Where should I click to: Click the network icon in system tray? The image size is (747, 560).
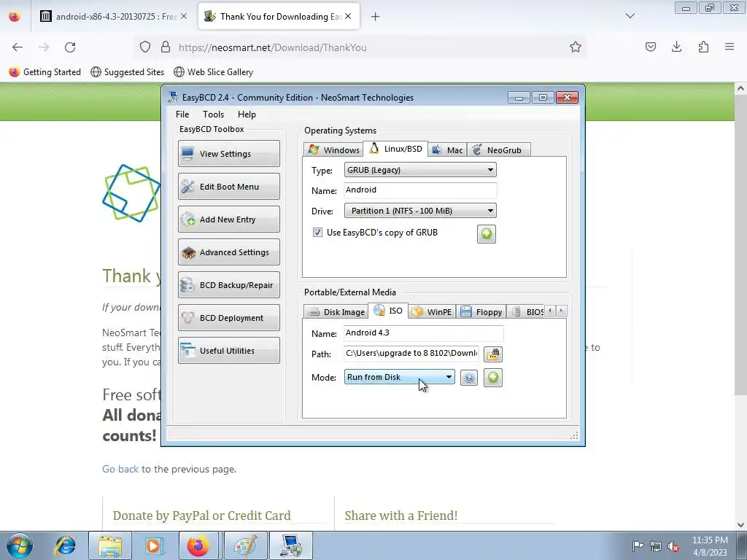[x=656, y=547]
